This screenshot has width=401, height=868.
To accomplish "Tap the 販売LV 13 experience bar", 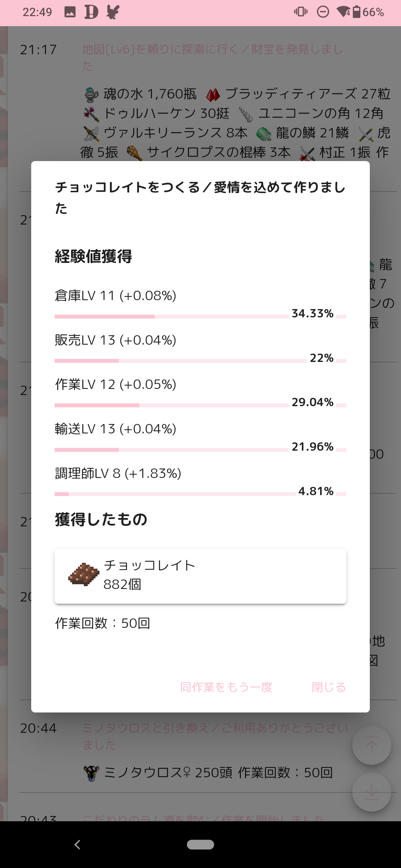I will coord(200,361).
